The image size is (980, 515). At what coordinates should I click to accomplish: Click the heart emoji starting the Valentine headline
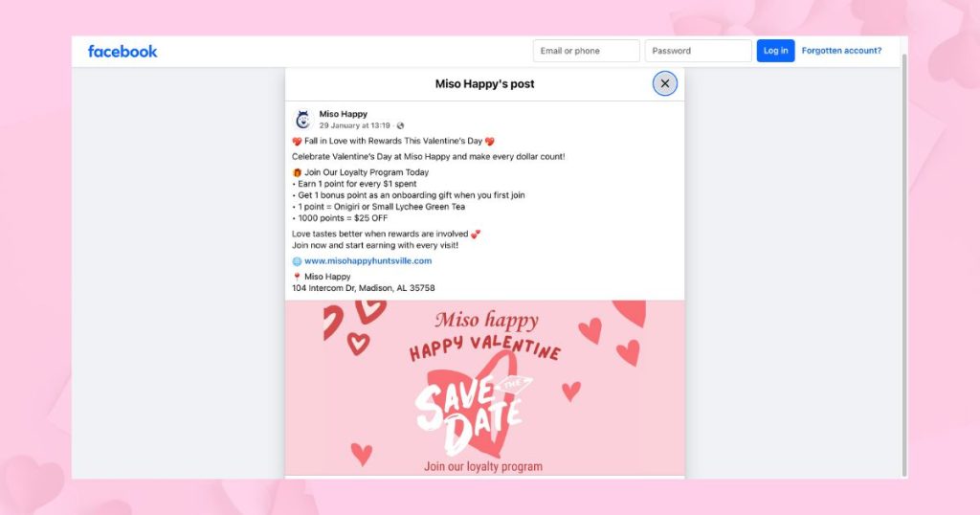click(x=297, y=142)
